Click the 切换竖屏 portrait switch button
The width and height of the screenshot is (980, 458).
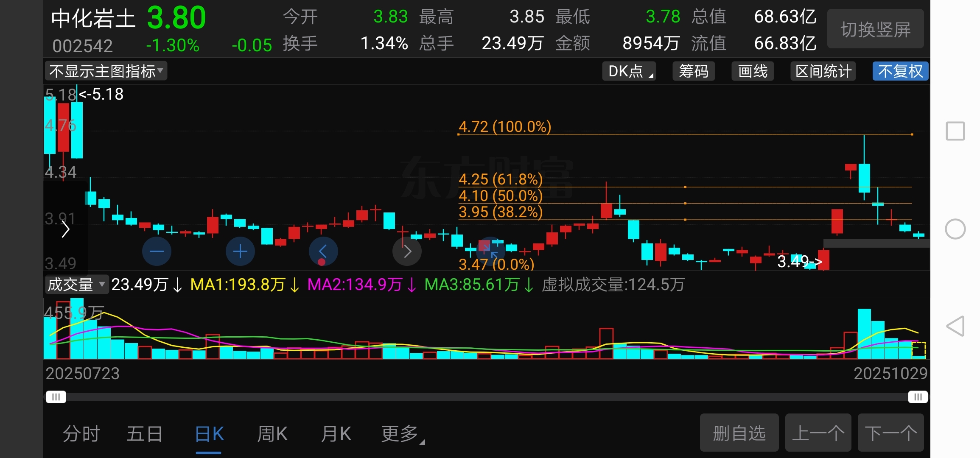pyautogui.click(x=875, y=29)
